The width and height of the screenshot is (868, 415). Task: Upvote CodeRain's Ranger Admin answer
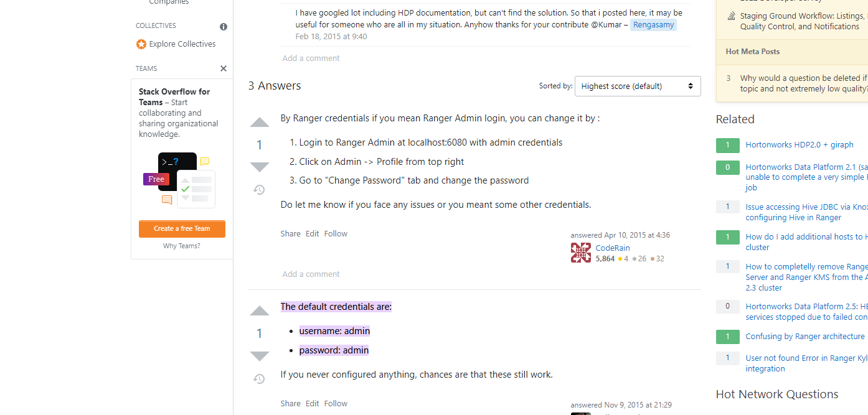coord(260,123)
